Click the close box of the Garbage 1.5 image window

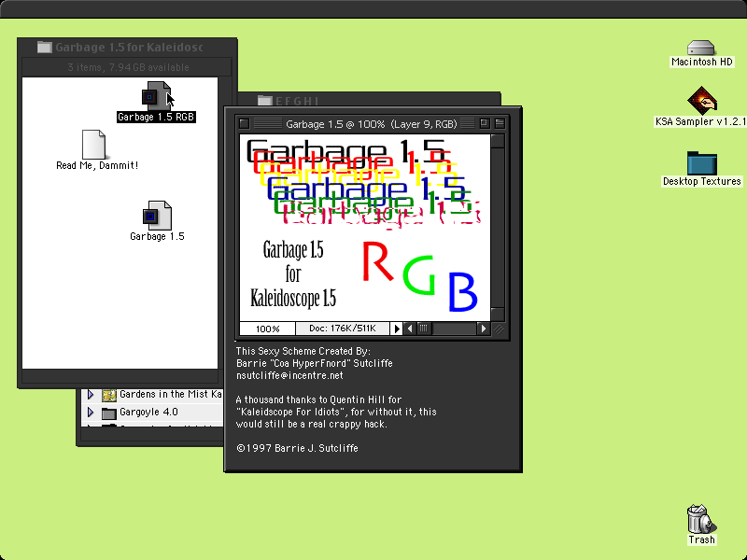[244, 124]
